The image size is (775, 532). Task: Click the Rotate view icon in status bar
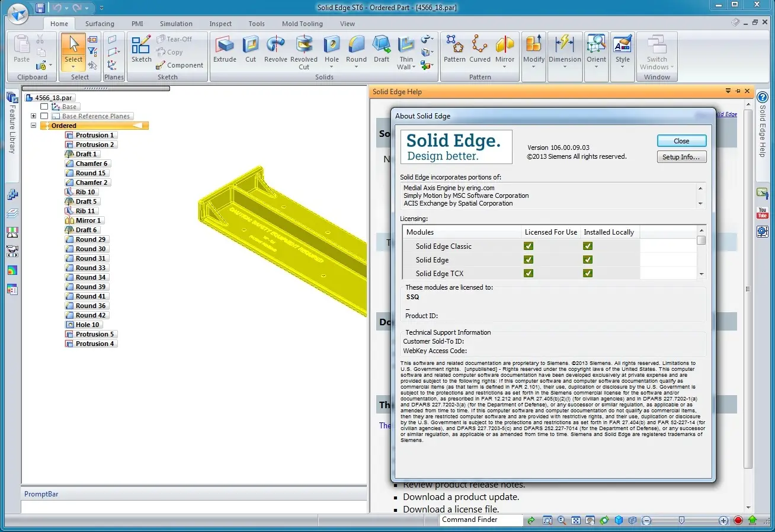604,520
